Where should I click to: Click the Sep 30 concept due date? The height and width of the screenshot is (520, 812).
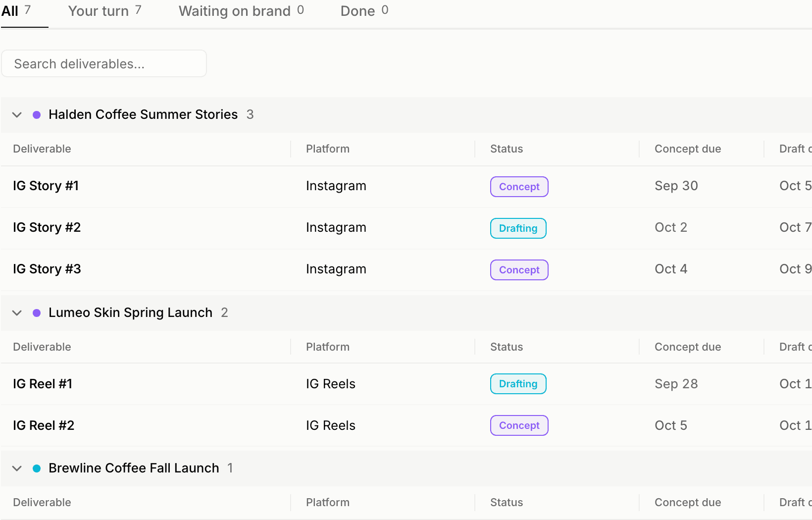pyautogui.click(x=676, y=186)
